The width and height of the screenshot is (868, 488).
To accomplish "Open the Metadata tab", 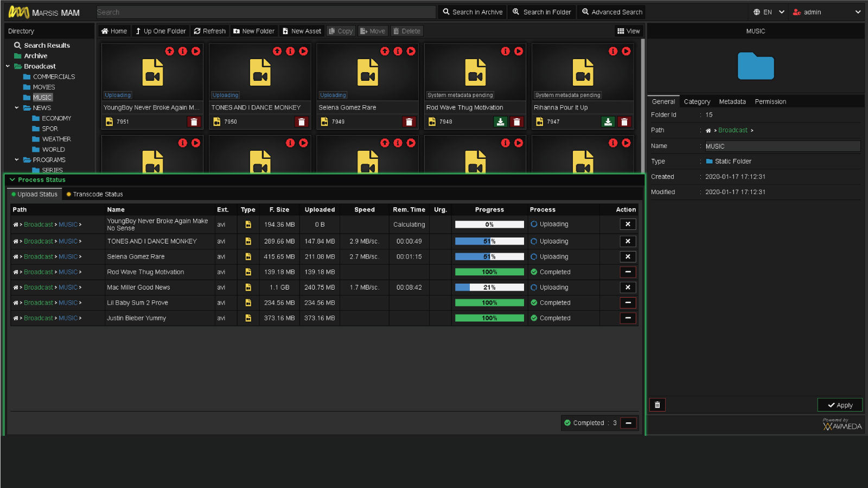I will pyautogui.click(x=732, y=101).
